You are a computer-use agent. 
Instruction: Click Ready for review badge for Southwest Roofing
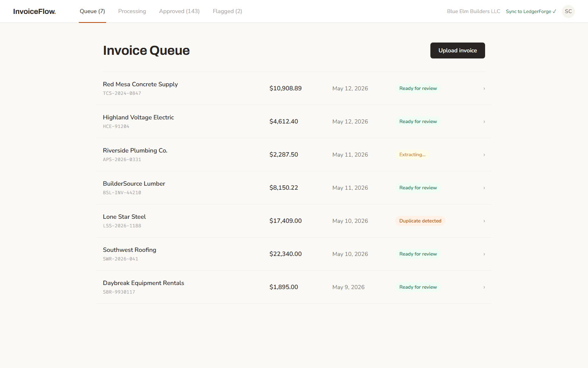tap(418, 254)
